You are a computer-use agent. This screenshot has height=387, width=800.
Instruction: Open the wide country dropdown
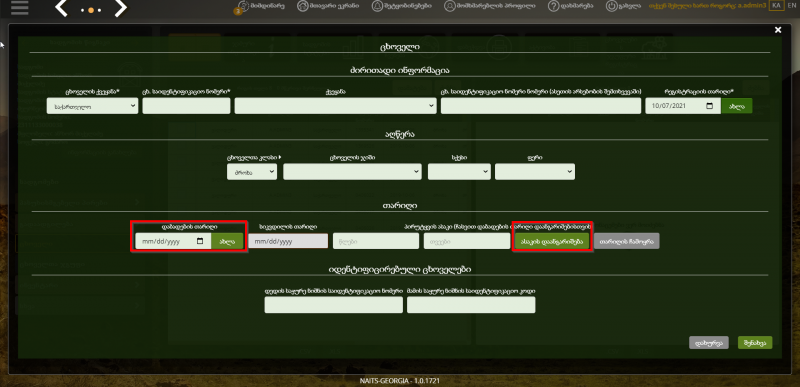tap(335, 106)
